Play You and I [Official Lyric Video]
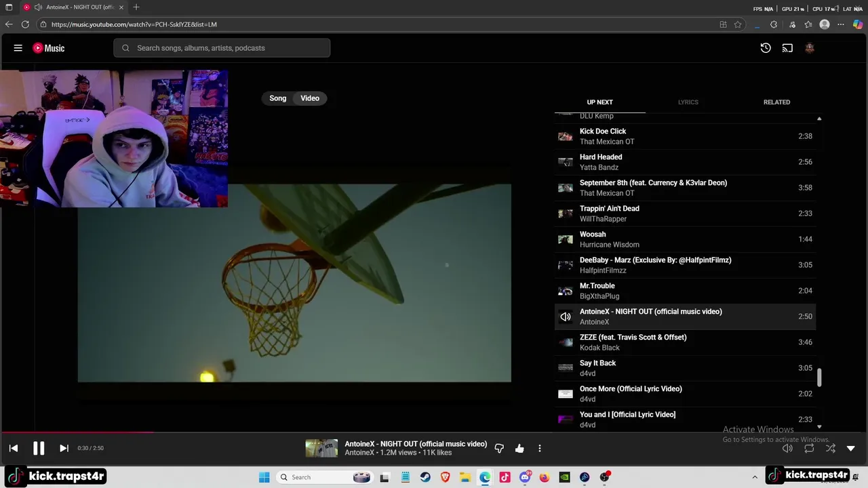The height and width of the screenshot is (488, 868). (685, 420)
